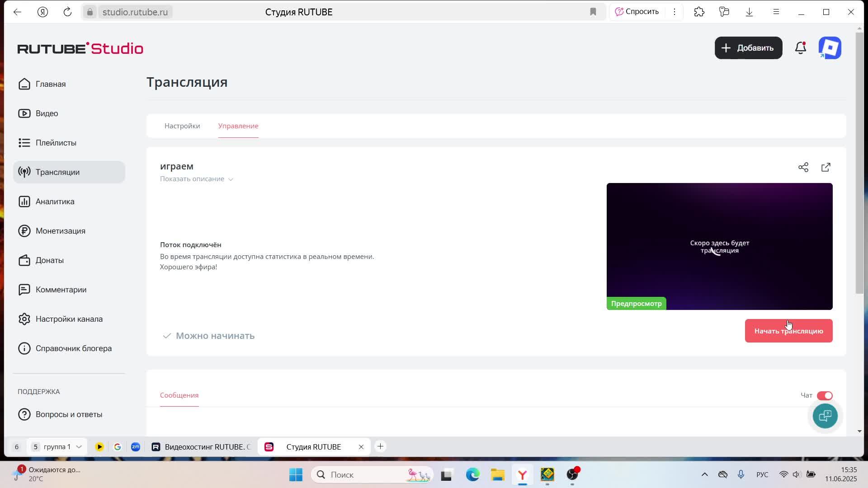
Task: Open the yellow play-icon pinned browser tab
Action: pos(99,447)
